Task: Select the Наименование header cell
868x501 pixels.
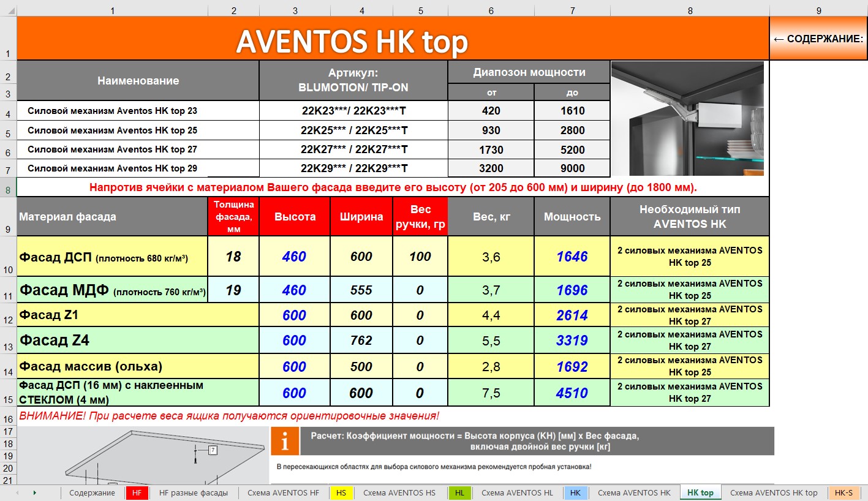Action: [x=138, y=81]
